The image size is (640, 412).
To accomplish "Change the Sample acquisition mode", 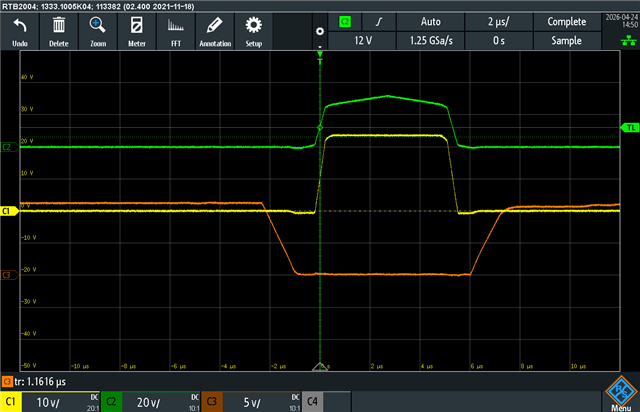I will 567,40.
